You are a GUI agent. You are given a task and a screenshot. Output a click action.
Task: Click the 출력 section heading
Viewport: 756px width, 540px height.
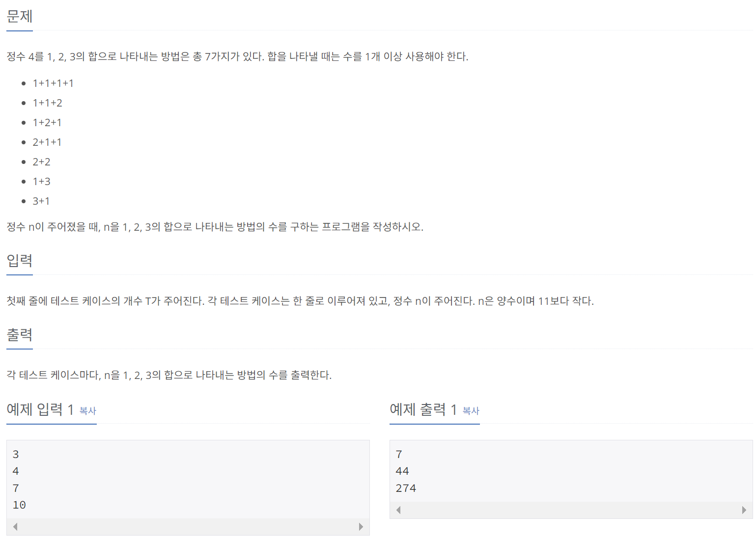(x=20, y=335)
